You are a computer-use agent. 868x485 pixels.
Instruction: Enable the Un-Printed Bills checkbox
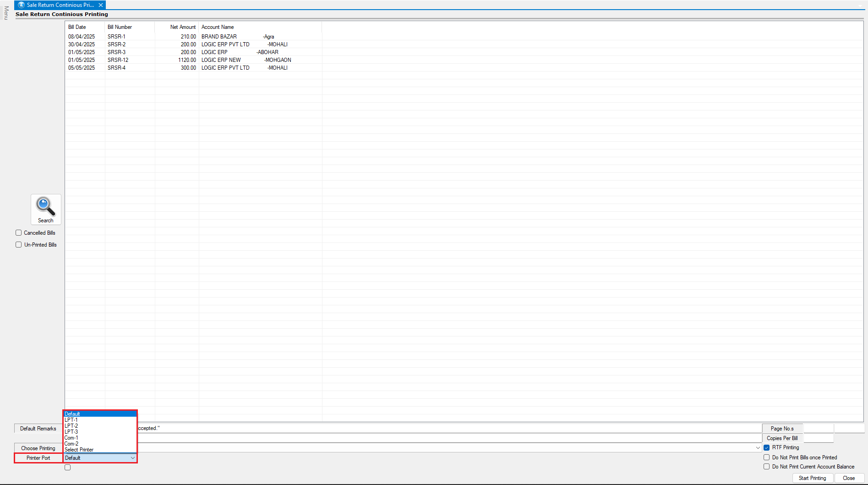19,245
